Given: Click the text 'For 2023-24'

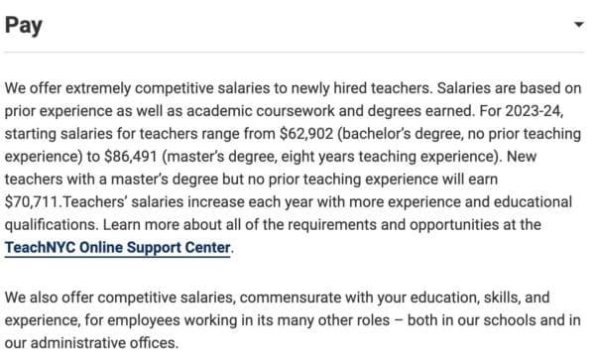Looking at the screenshot, I should coord(521,111).
